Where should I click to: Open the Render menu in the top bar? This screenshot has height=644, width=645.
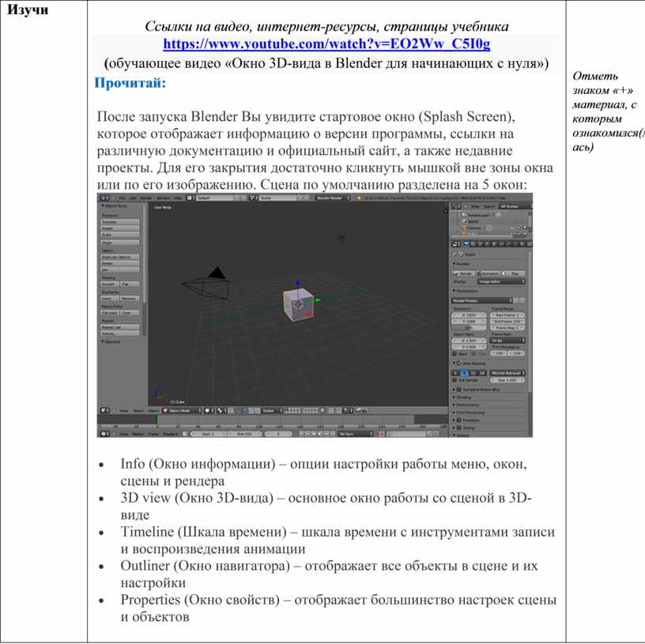tap(145, 198)
